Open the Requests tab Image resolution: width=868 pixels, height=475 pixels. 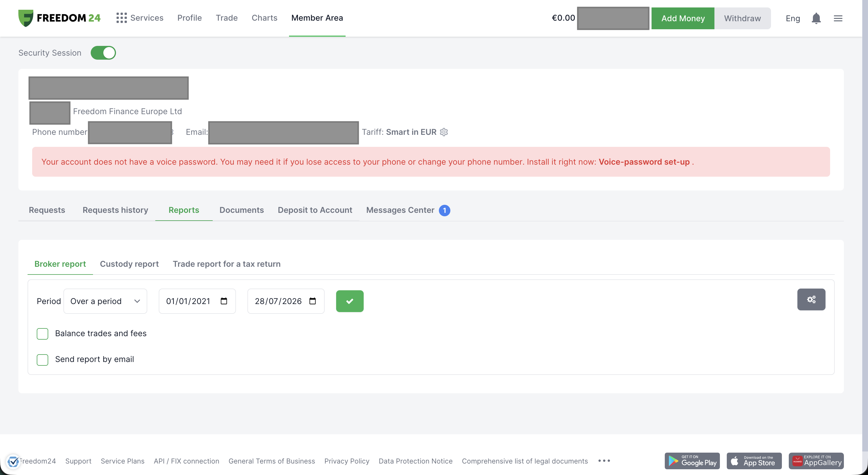(x=47, y=210)
